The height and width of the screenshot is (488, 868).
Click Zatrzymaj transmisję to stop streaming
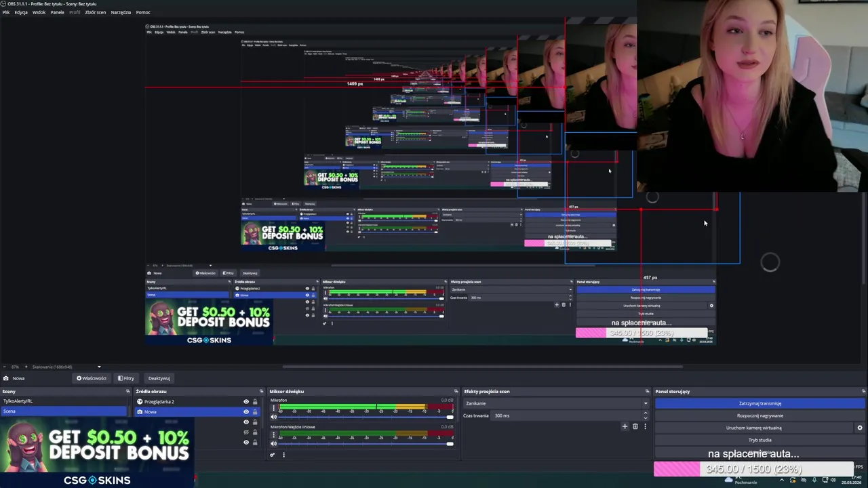point(759,403)
